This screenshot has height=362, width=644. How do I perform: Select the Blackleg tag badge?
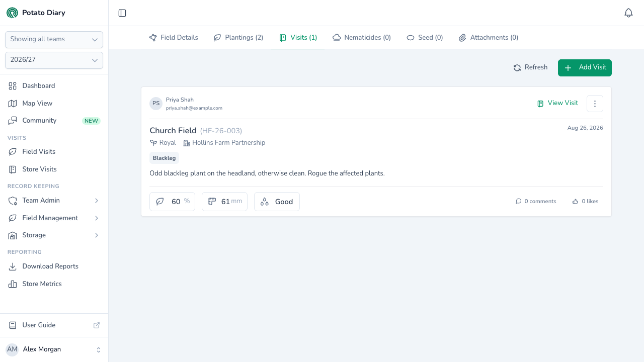point(165,158)
